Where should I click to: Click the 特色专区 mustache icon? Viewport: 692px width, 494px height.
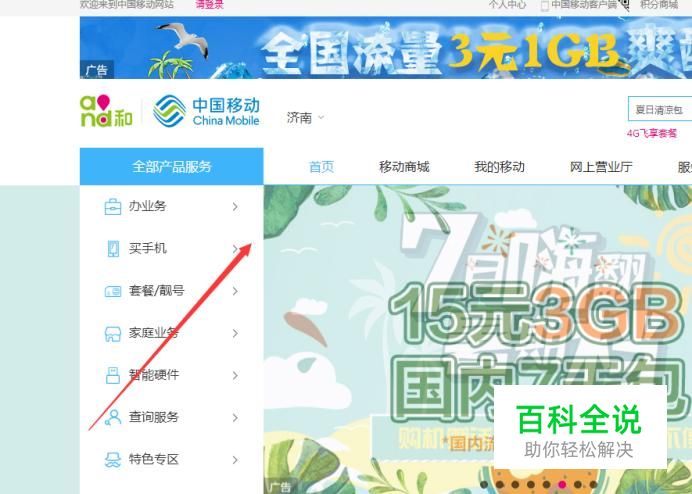click(113, 460)
